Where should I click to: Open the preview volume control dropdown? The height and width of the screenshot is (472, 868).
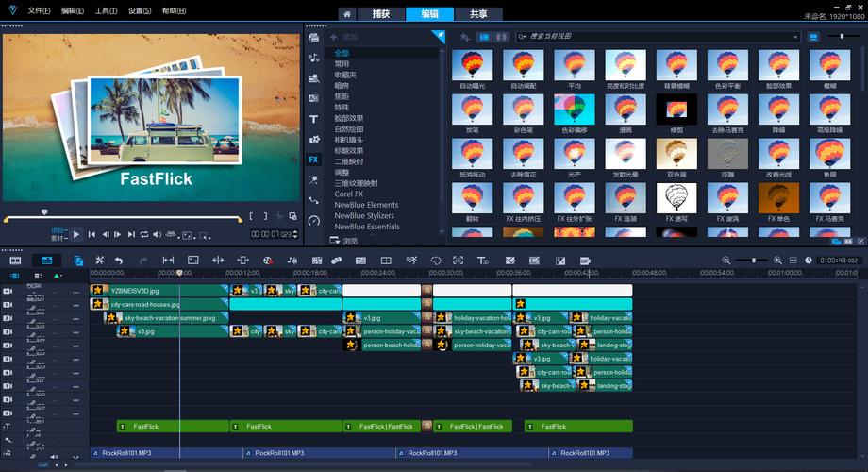pyautogui.click(x=158, y=234)
